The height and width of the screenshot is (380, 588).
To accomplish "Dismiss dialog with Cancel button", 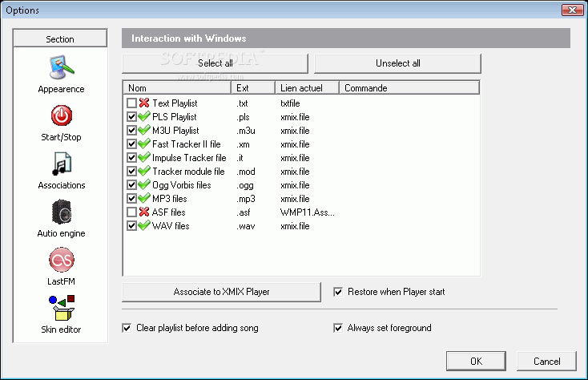I will coord(546,362).
